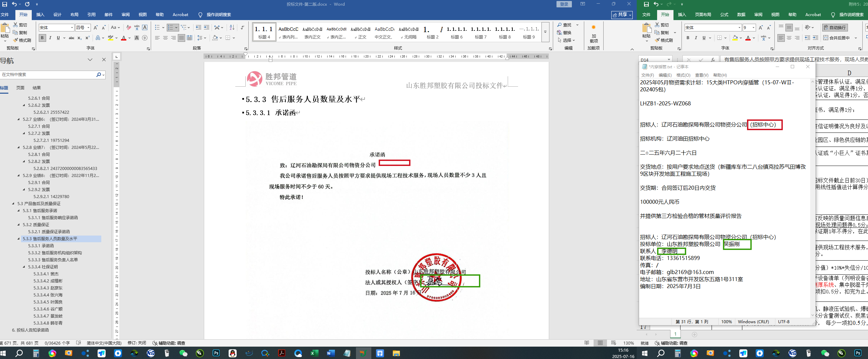The image size is (868, 359).
Task: Toggle justify alignment in Word
Action: (x=181, y=38)
